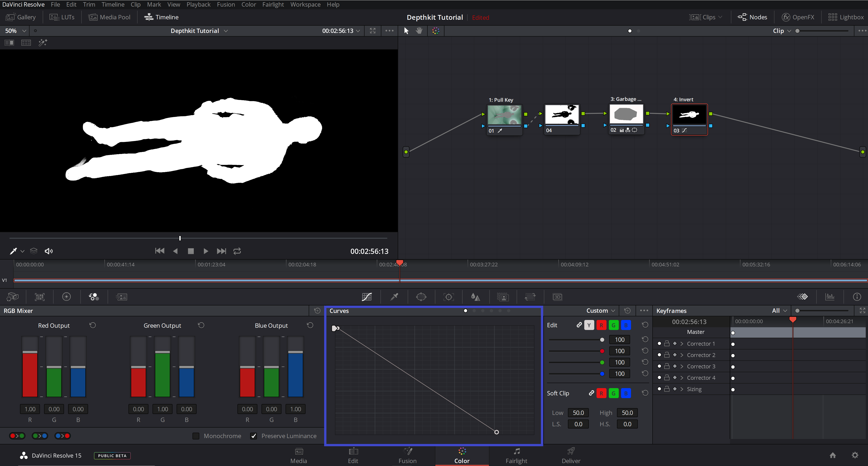Image resolution: width=868 pixels, height=466 pixels.
Task: Toggle curve channel ganging link
Action: point(579,325)
